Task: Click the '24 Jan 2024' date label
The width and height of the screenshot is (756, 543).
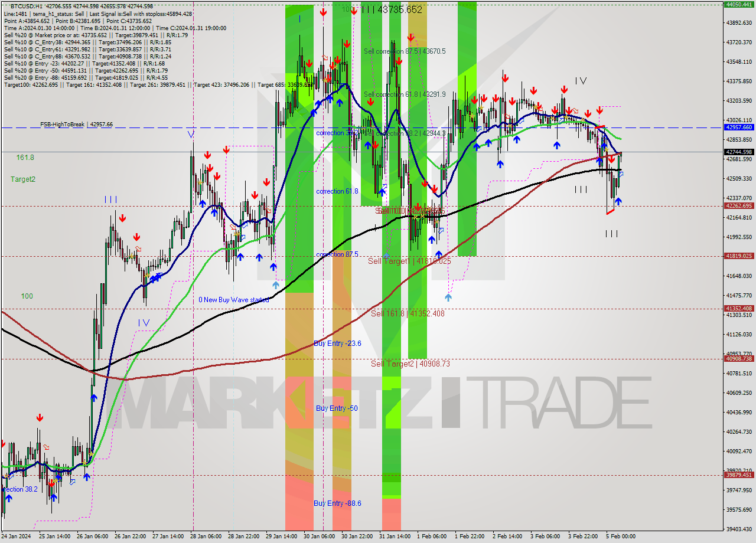Action: (x=16, y=537)
